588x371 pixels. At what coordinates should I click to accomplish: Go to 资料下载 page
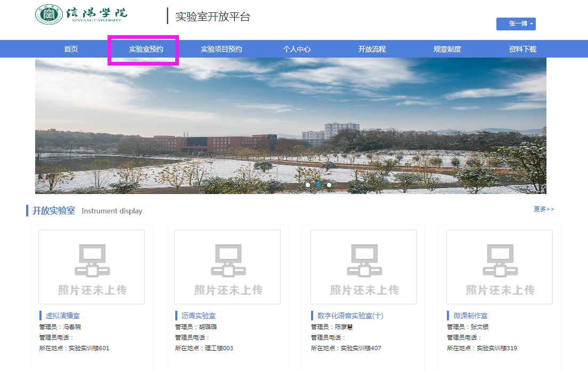click(x=522, y=49)
